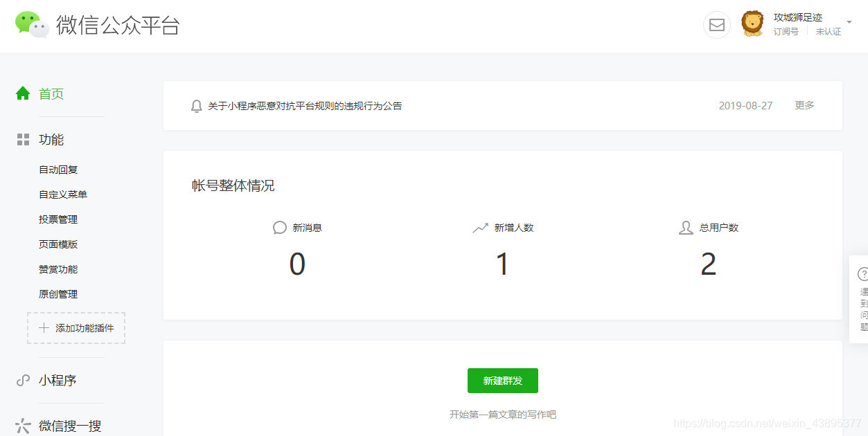Click the 微信公众平台 title text
868x436 pixels.
(118, 25)
